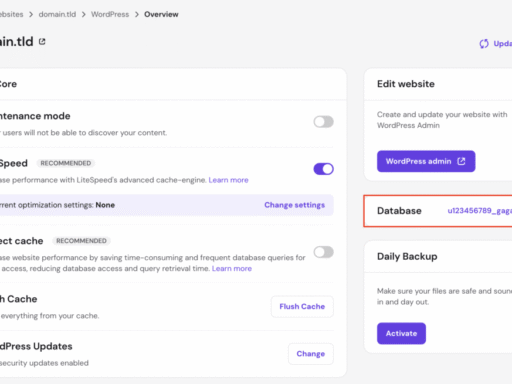The height and width of the screenshot is (384, 512).
Task: Click the RECOMMENDED badge beside Object cache
Action: 81,241
